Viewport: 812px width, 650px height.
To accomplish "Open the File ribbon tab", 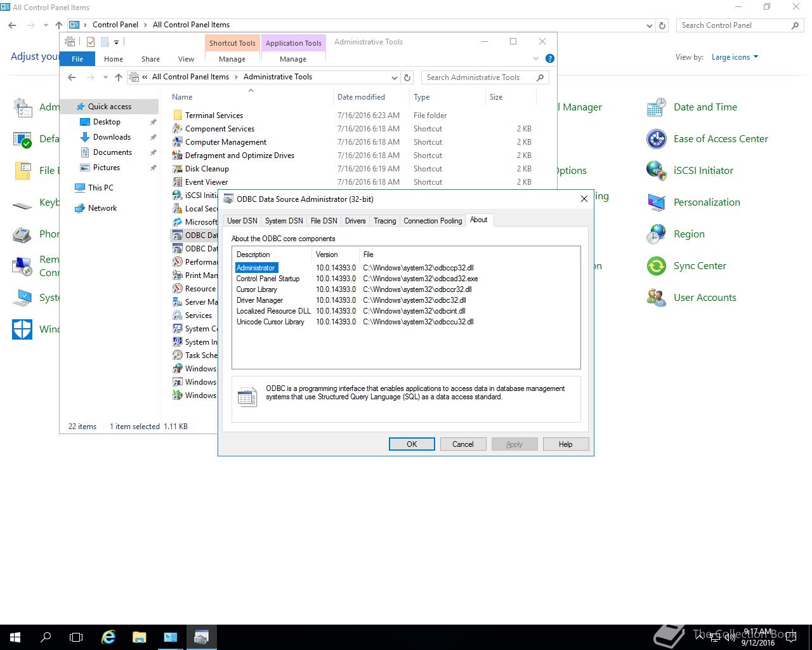I will point(77,59).
